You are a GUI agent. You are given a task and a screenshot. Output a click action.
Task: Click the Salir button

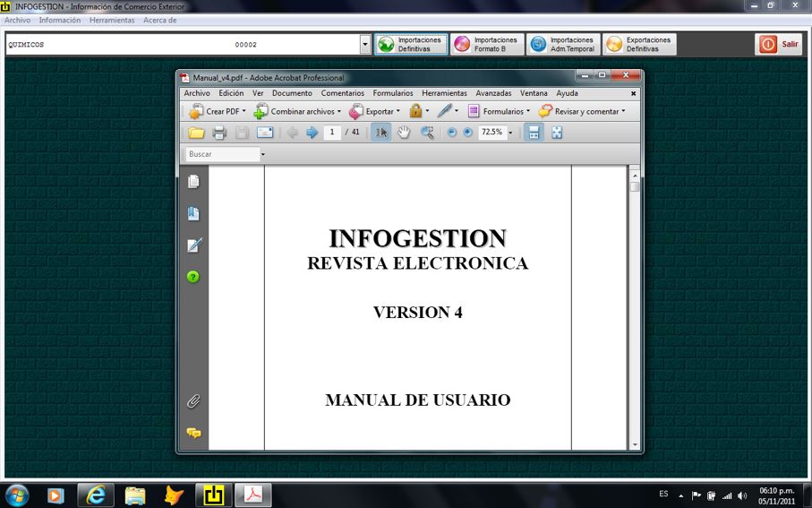click(778, 44)
